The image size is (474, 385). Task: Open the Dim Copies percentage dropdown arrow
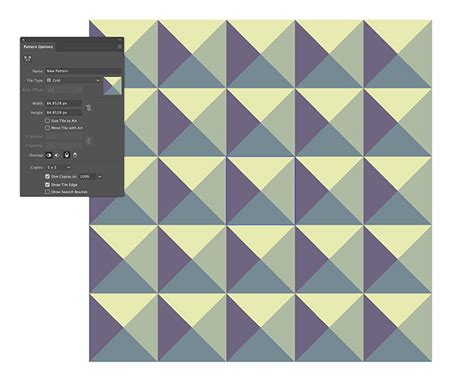pos(100,176)
